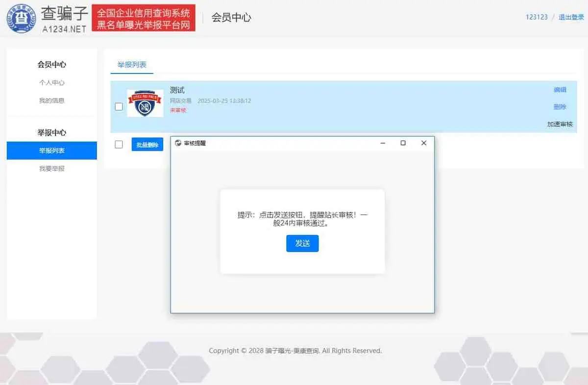588x385 pixels.
Task: Click 编辑 for the 测试 report
Action: click(560, 90)
